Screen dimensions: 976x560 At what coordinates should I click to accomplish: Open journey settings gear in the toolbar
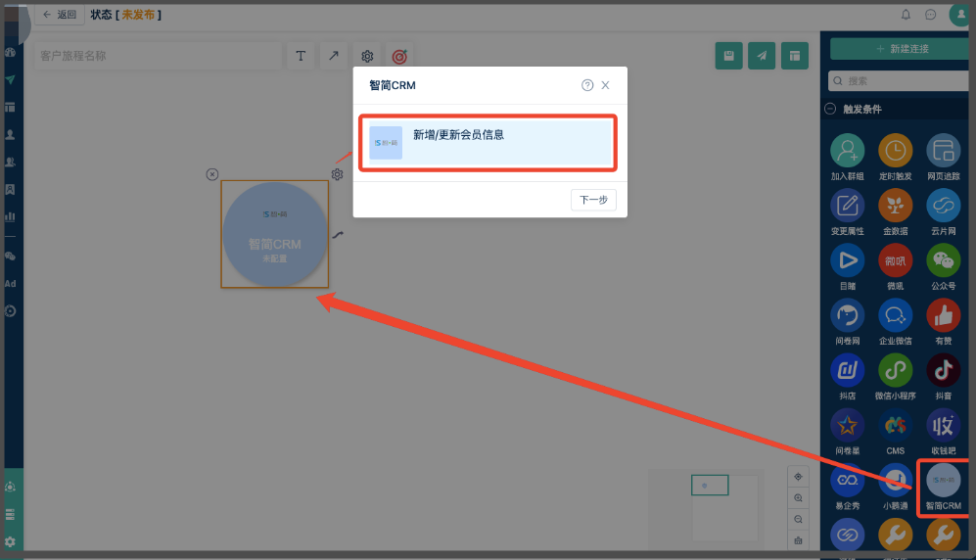pos(367,56)
